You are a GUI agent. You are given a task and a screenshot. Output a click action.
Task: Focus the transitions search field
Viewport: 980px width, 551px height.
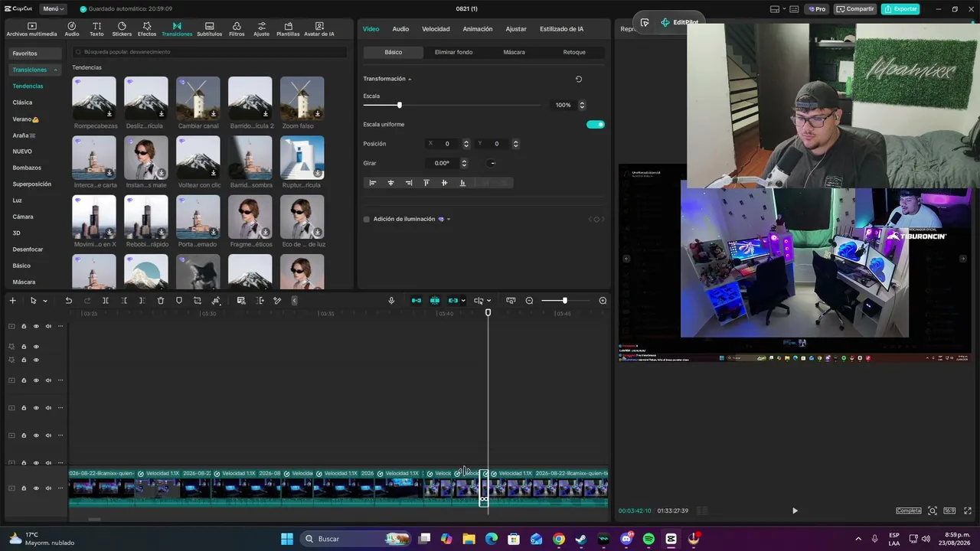coord(209,52)
